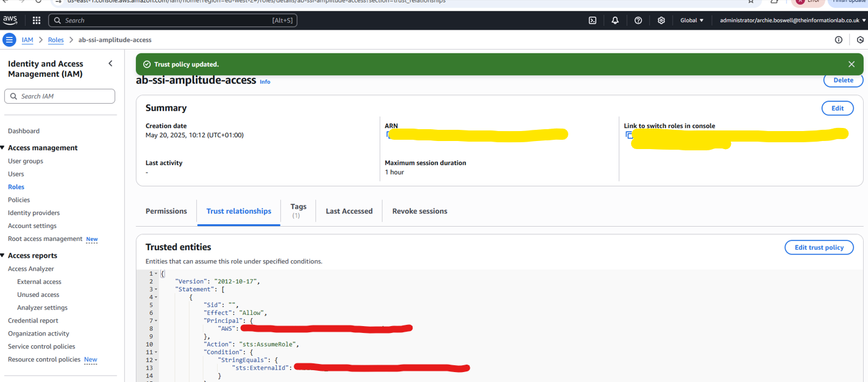Open Dashboard in the IAM sidebar

click(x=24, y=131)
